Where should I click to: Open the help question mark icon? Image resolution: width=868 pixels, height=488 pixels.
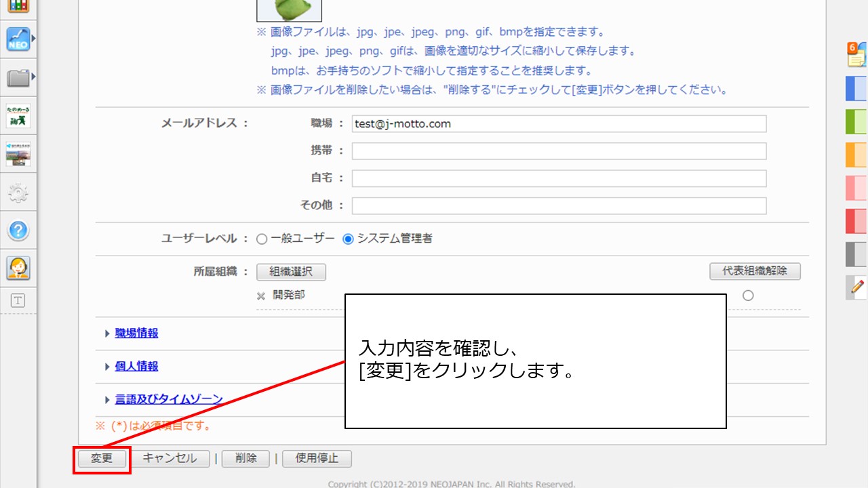point(18,230)
